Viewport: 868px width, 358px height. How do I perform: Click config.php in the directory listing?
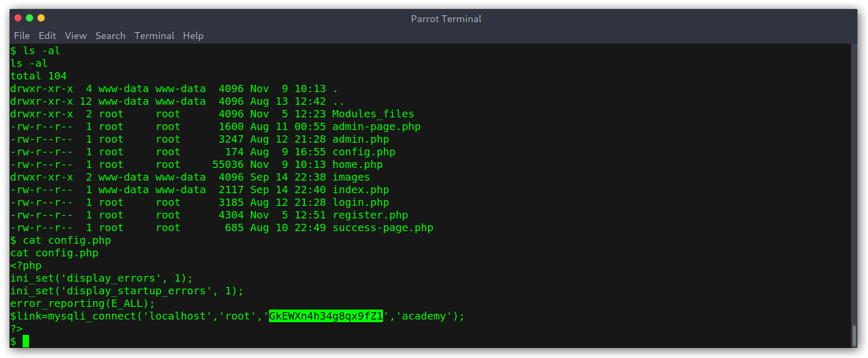pos(364,152)
